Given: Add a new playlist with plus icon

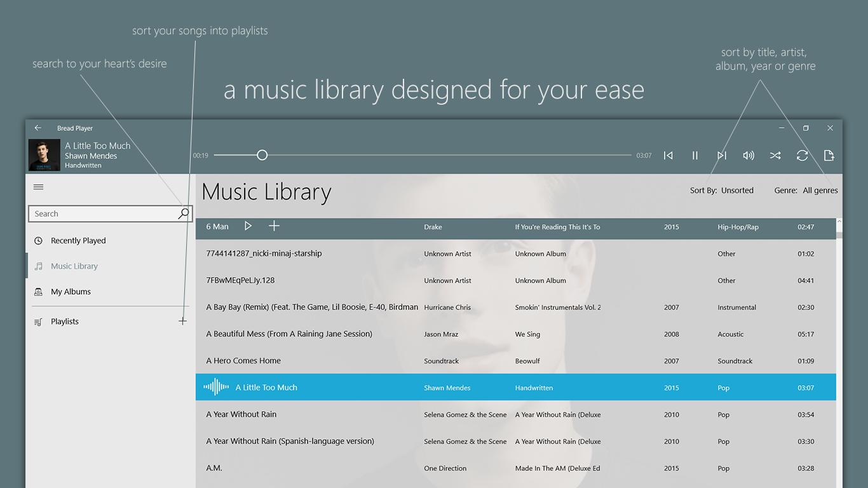Looking at the screenshot, I should click(x=182, y=322).
